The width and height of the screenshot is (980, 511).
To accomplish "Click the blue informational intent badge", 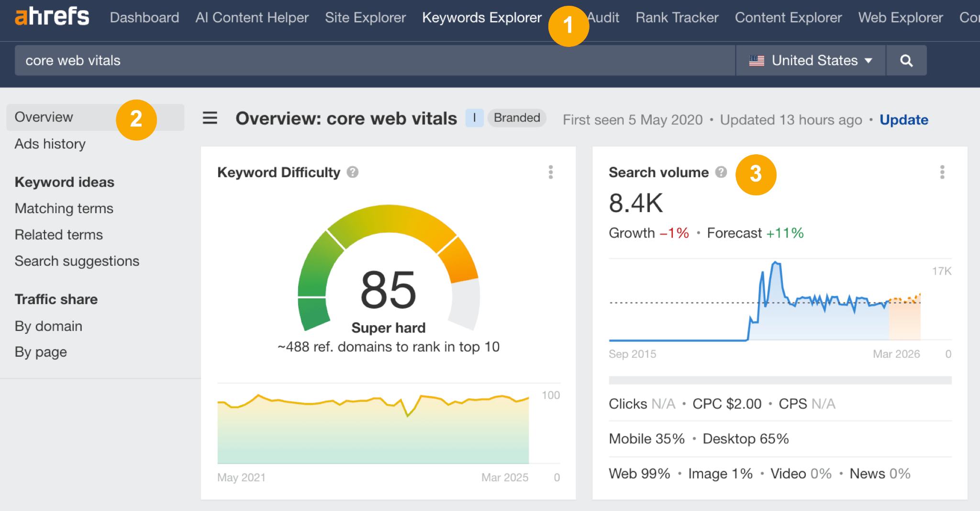I will [474, 118].
